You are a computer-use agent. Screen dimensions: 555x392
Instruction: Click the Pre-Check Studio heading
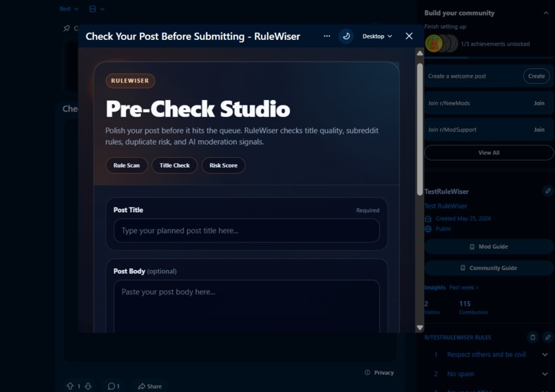click(x=198, y=108)
